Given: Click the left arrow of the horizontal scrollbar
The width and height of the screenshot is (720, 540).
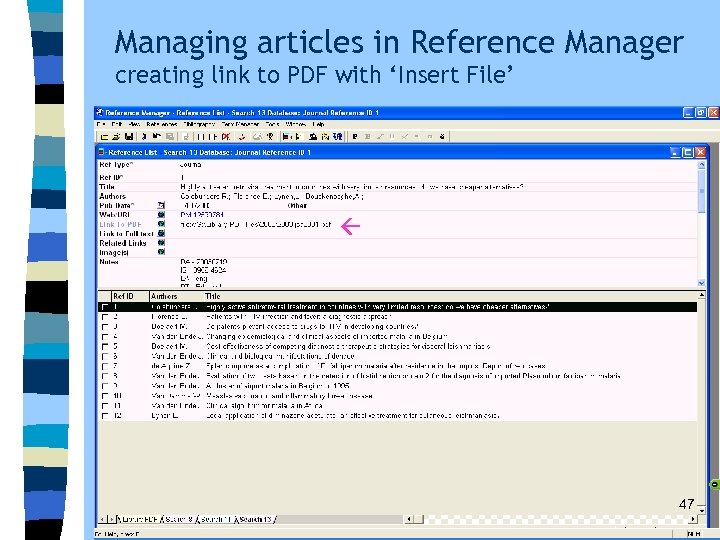Looking at the screenshot, I should tap(409, 519).
